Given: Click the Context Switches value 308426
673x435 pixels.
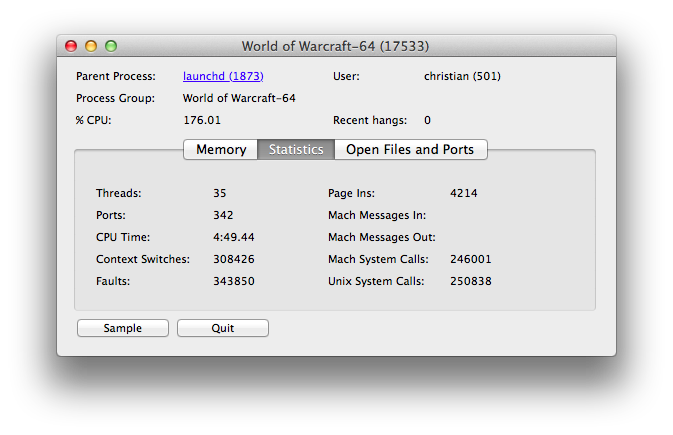Looking at the screenshot, I should 234,259.
